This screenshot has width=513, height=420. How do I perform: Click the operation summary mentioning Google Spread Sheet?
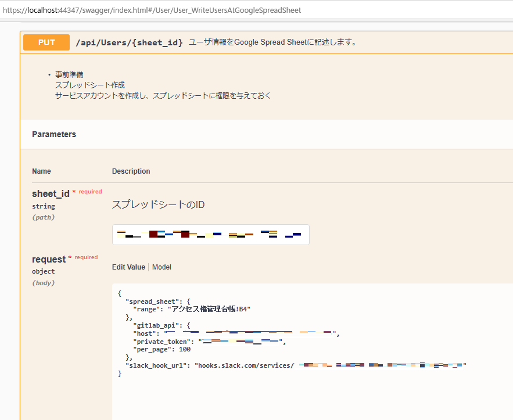click(x=272, y=42)
